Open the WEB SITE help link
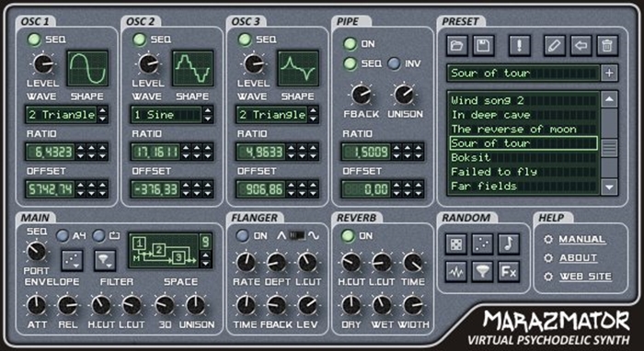644x351 pixels. [586, 277]
